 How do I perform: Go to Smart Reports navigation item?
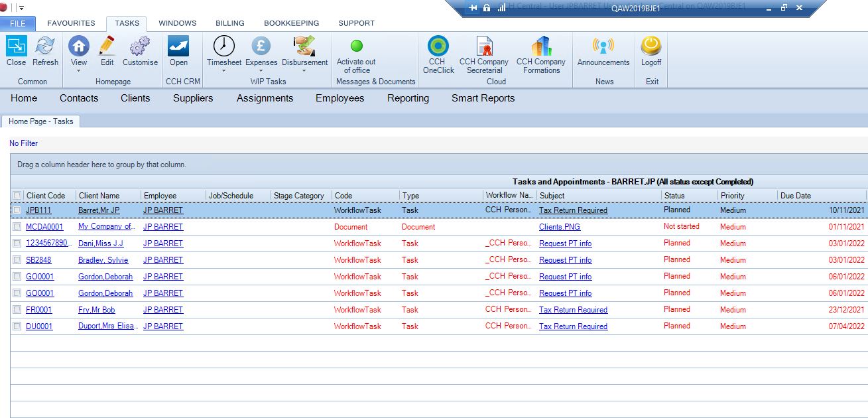(x=483, y=98)
